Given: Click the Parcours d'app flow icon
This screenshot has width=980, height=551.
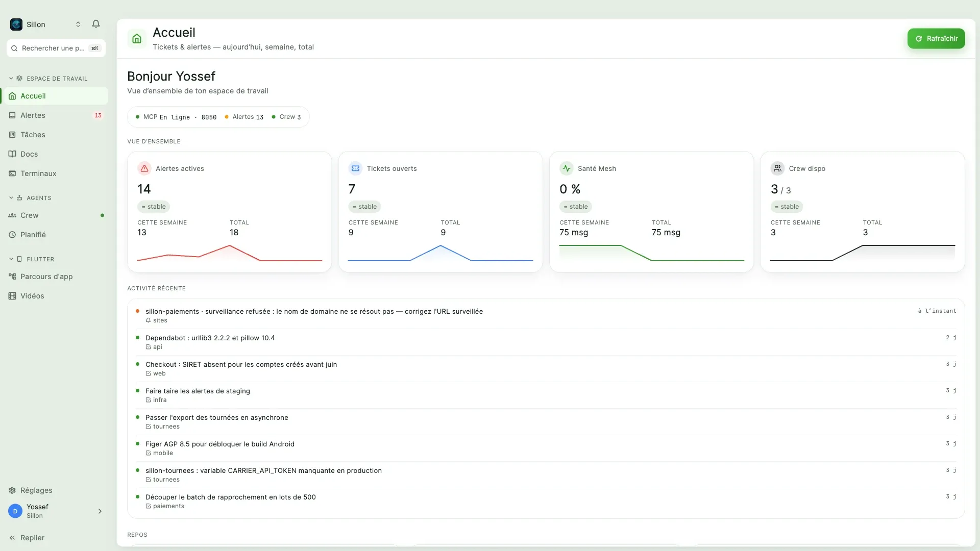Looking at the screenshot, I should click(12, 277).
